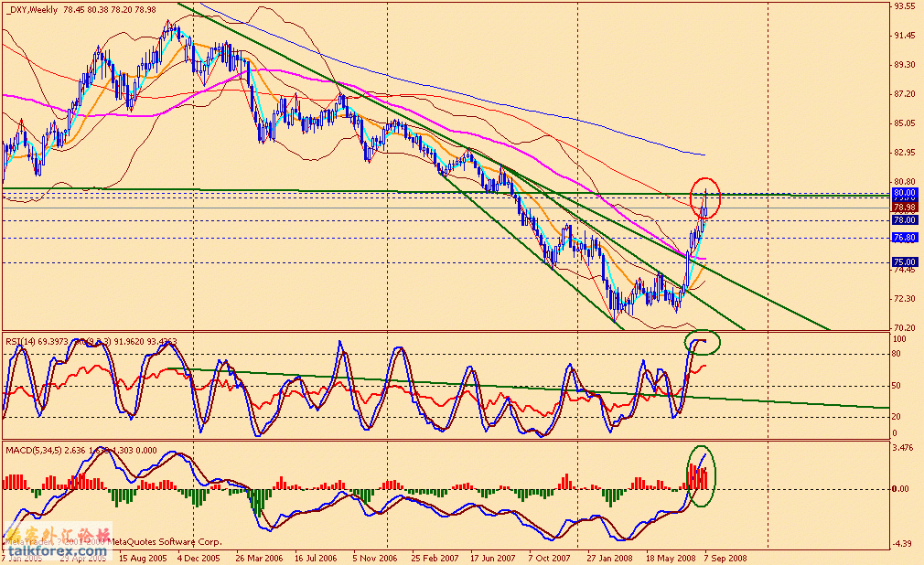Click the 78.00 horizontal level price tag
The image size is (924, 565).
pyautogui.click(x=904, y=220)
